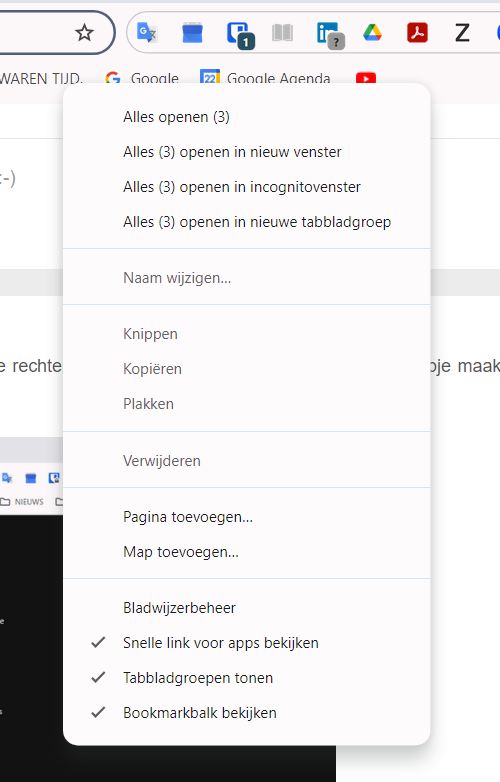This screenshot has height=782, width=500.
Task: Open the Google bookmark
Action: 142,78
